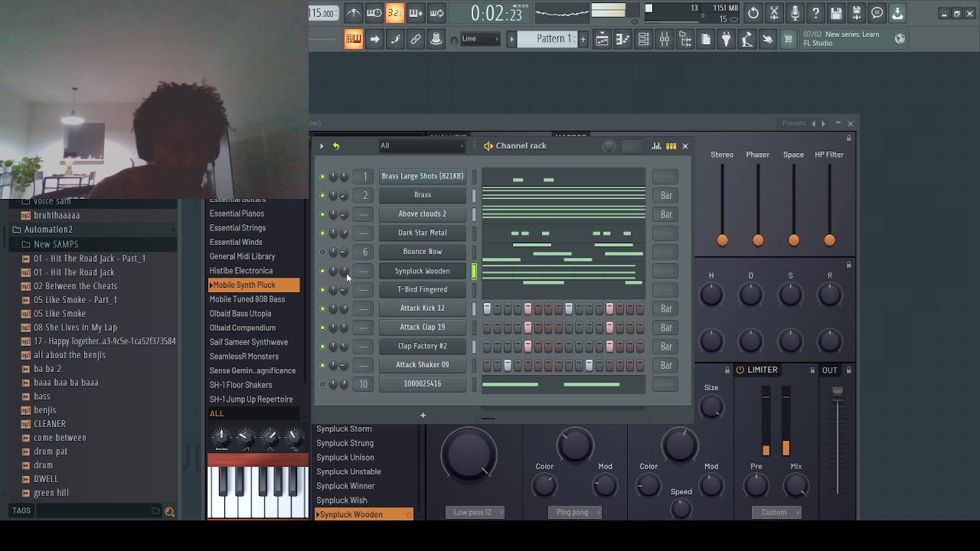980x551 pixels.
Task: Choose Olbaid Bass Utopia library
Action: (x=240, y=314)
